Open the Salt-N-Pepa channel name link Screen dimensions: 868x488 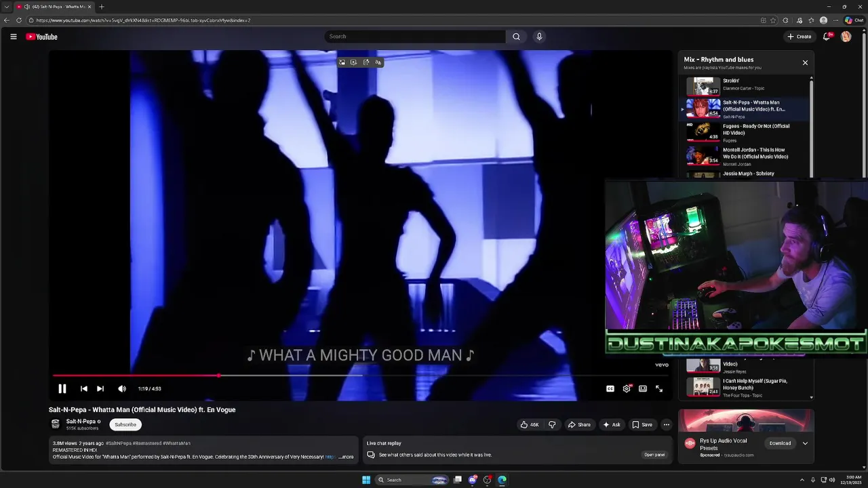coord(81,422)
